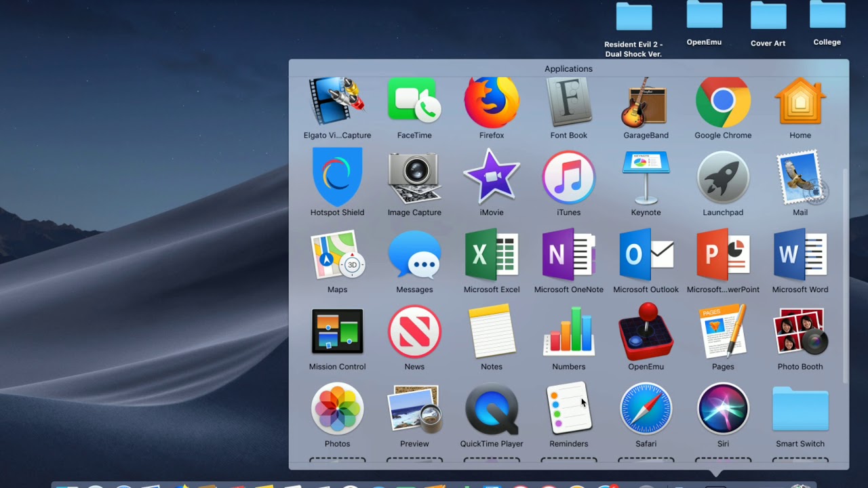Launch Microsoft PowerPoint
Viewport: 868px width, 488px height.
(723, 255)
